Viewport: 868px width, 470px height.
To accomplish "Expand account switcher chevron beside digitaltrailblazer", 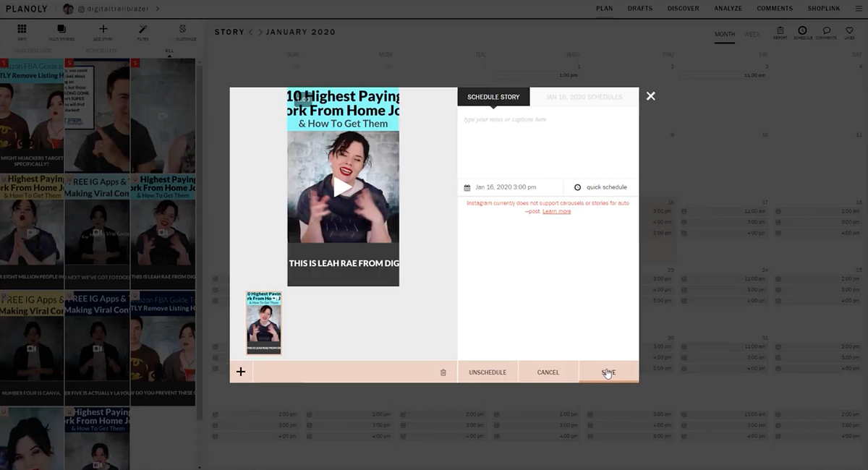I will (x=157, y=9).
